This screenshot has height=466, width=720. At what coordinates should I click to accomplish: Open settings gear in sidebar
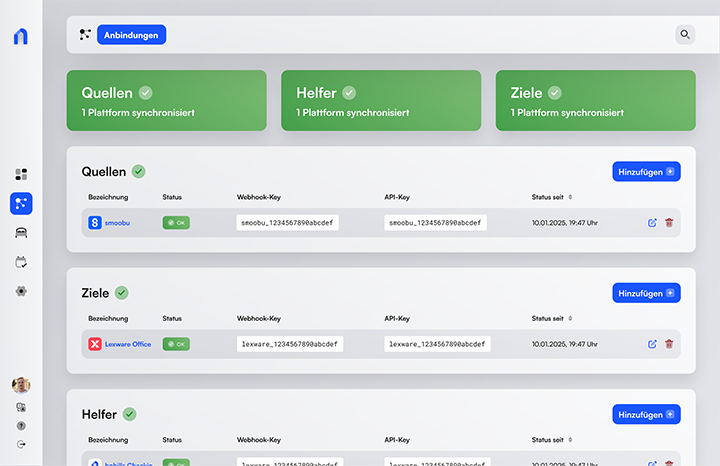[21, 291]
